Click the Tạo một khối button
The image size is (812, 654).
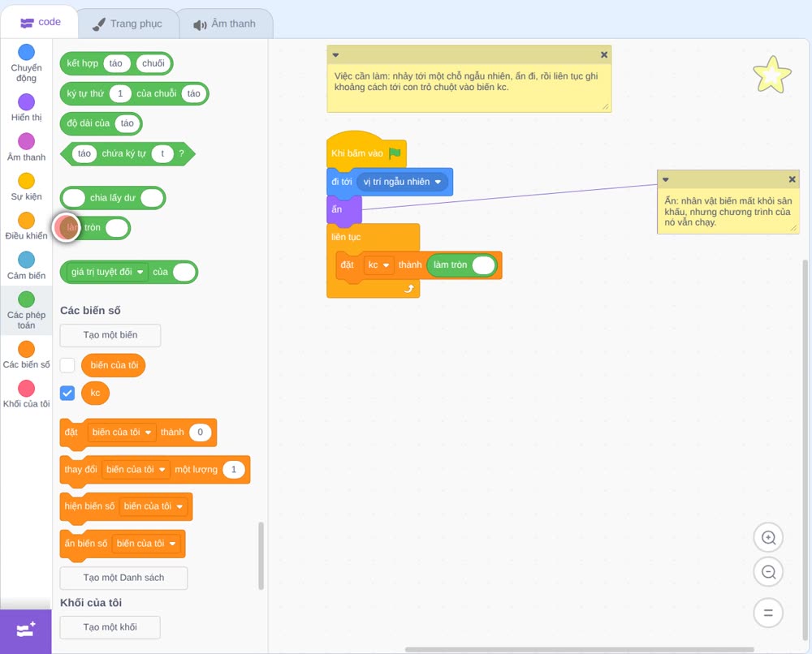110,627
